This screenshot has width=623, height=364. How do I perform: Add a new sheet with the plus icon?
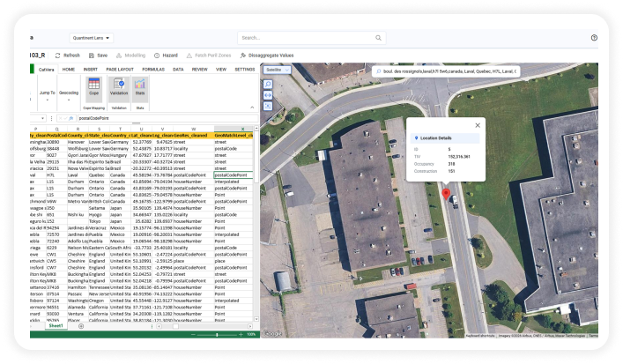[81, 326]
